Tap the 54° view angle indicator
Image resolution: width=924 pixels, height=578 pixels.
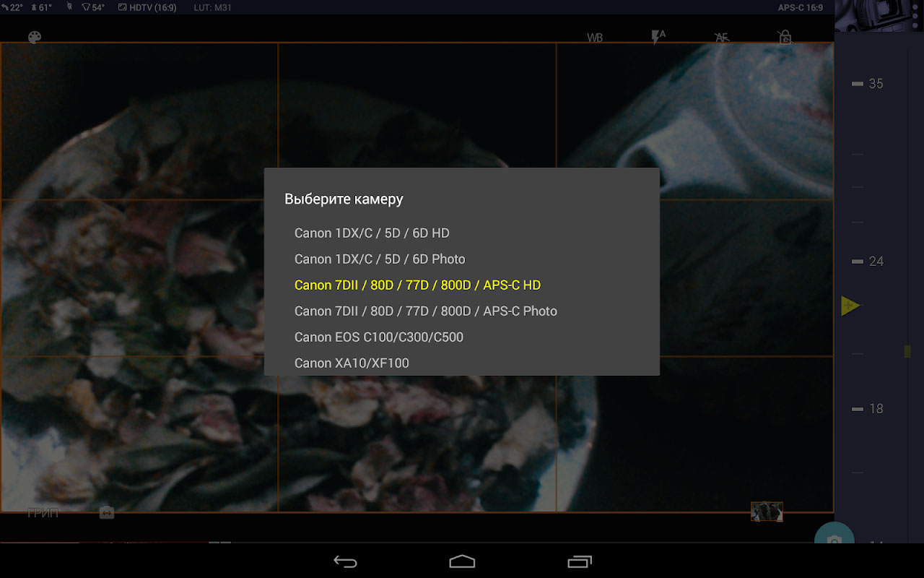tap(93, 8)
